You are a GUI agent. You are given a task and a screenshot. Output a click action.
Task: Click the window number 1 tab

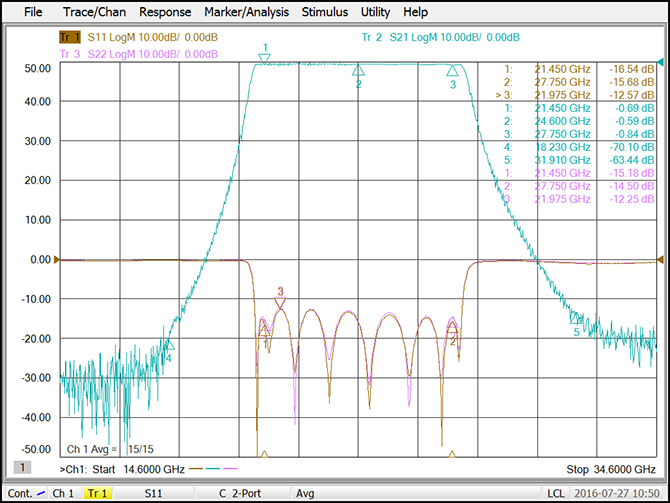click(x=22, y=468)
